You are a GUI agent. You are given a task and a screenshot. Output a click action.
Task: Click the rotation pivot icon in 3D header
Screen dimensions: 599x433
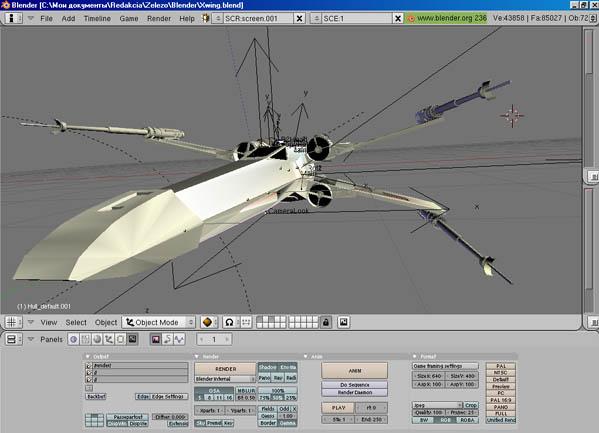click(x=229, y=323)
